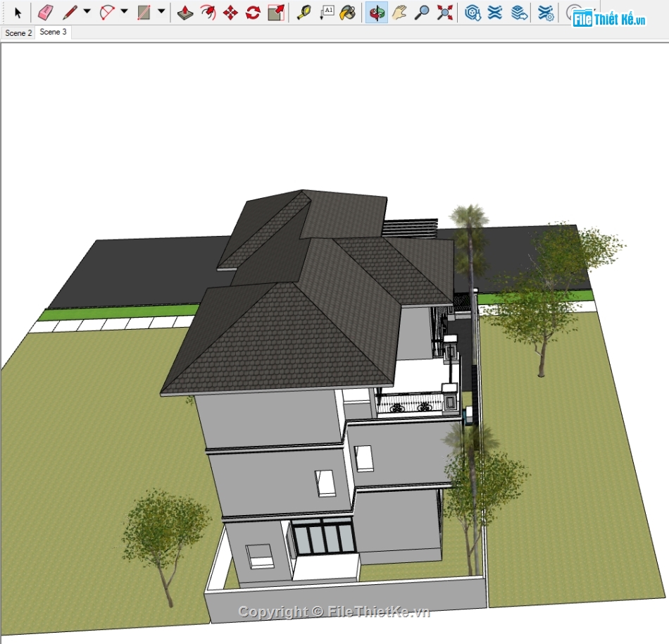Select the Paint Bucket tool
Screen dimensions: 669x644
pos(348,13)
